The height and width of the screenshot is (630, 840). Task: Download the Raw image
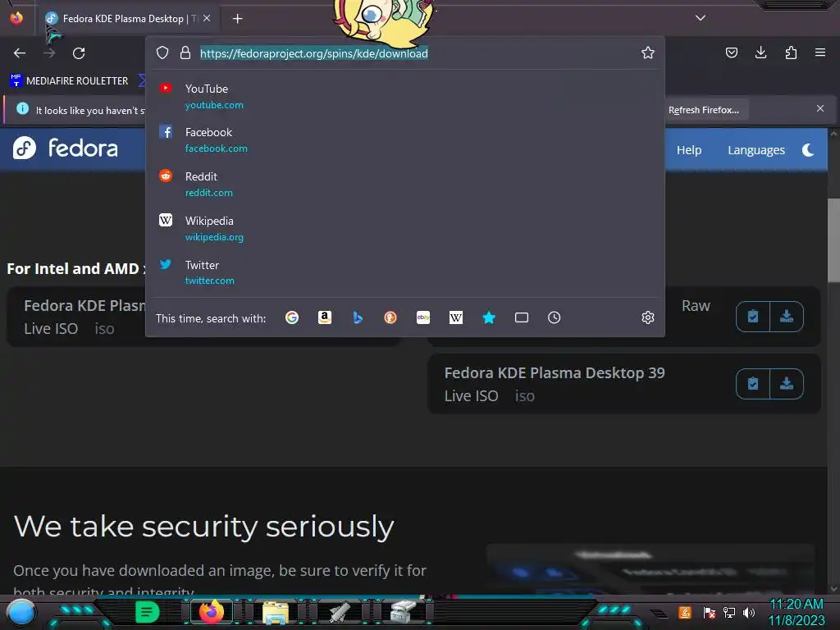click(787, 317)
